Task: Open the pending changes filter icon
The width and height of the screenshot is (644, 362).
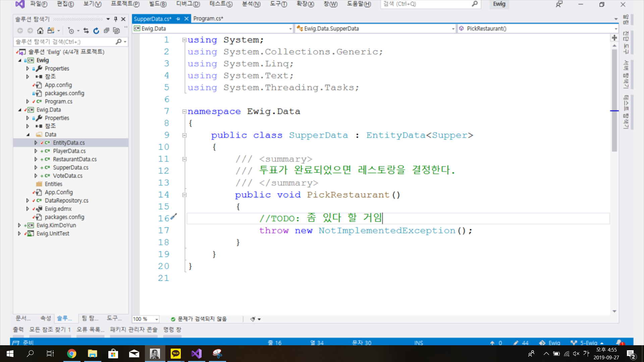Action: [71, 31]
